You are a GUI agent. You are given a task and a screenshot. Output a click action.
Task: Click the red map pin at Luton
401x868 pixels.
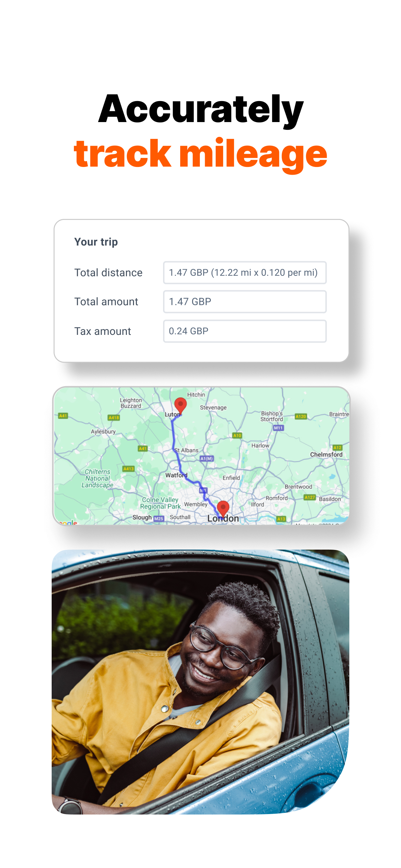(180, 405)
